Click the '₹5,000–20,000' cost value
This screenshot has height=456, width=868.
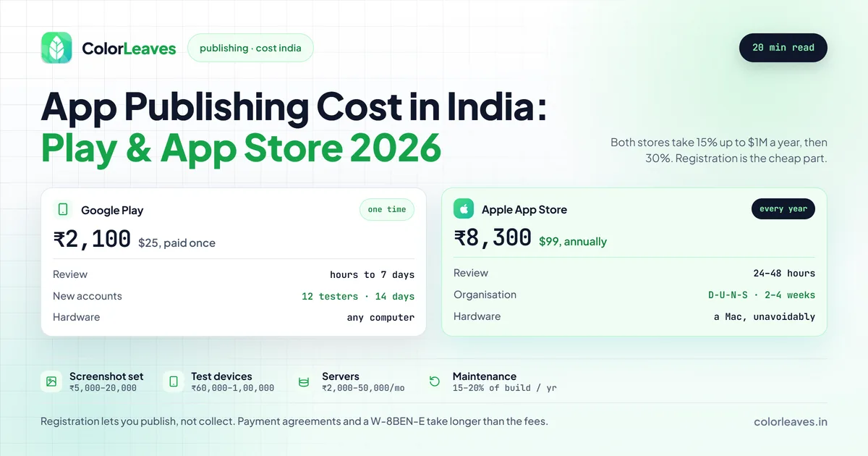tap(103, 388)
